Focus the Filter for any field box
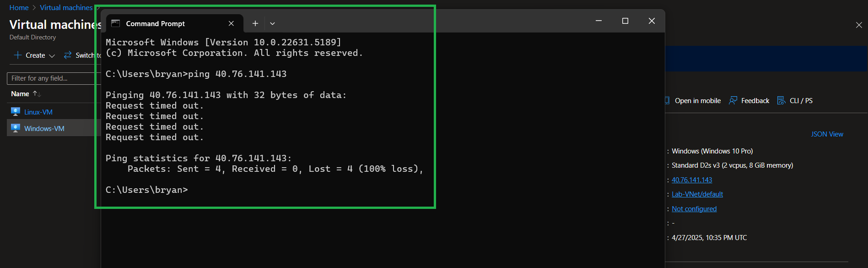The image size is (868, 268). pyautogui.click(x=54, y=78)
